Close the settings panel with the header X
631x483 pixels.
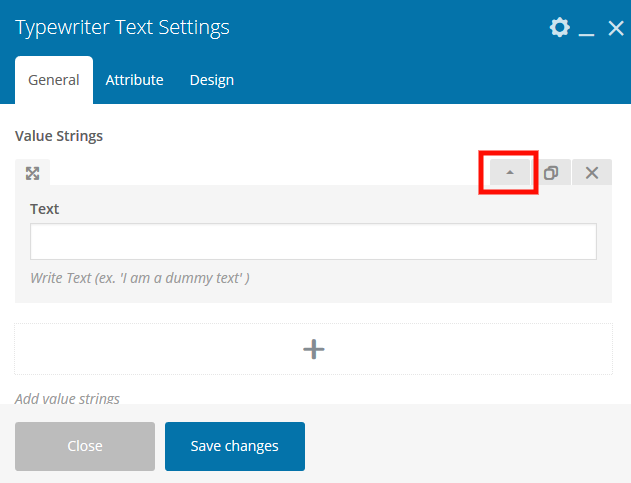[615, 28]
